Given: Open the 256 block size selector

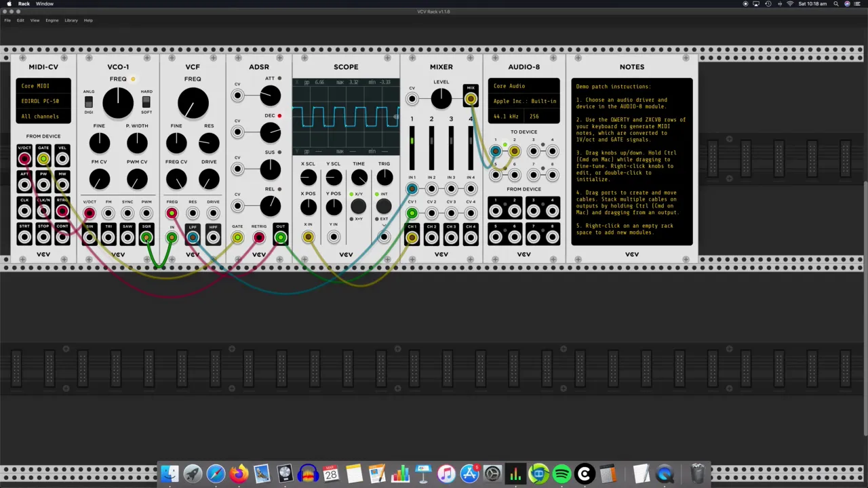Looking at the screenshot, I should (x=542, y=117).
